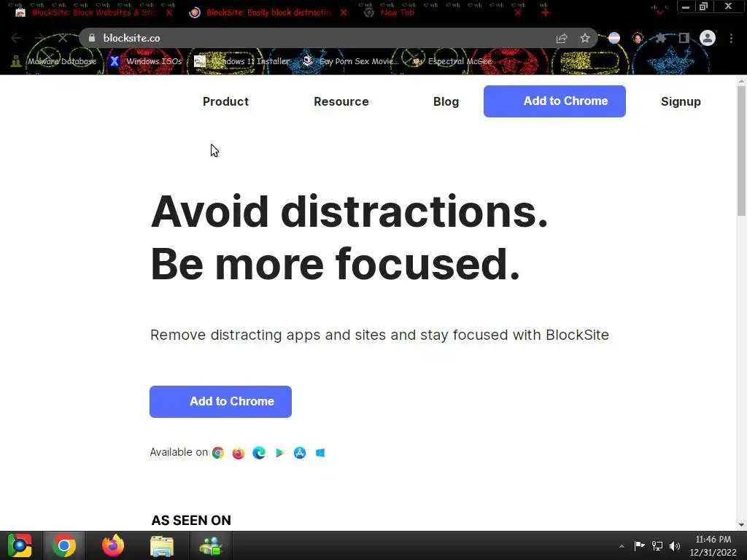Open the Windows 11 Installer bookmark
Viewport: 747px width, 560px height.
[242, 61]
